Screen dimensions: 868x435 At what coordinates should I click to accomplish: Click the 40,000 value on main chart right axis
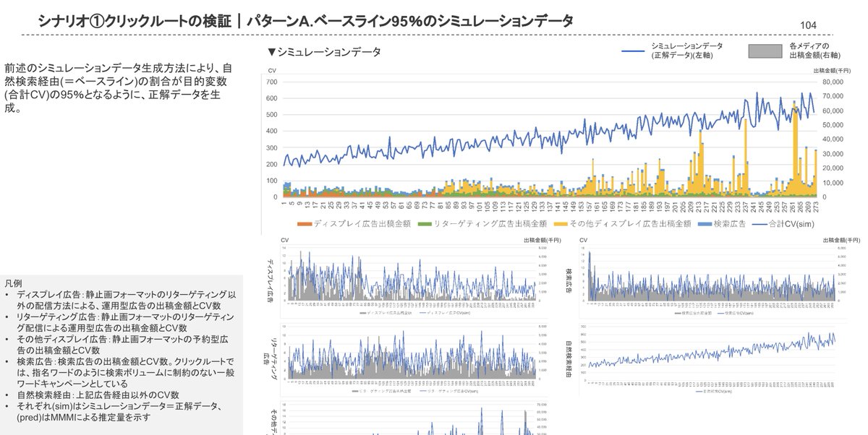[834, 139]
